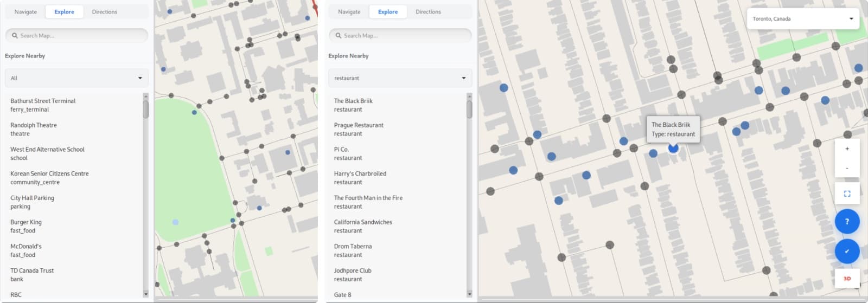Pick Jodhpore Club restaurant entry
The image size is (868, 303).
tap(397, 275)
